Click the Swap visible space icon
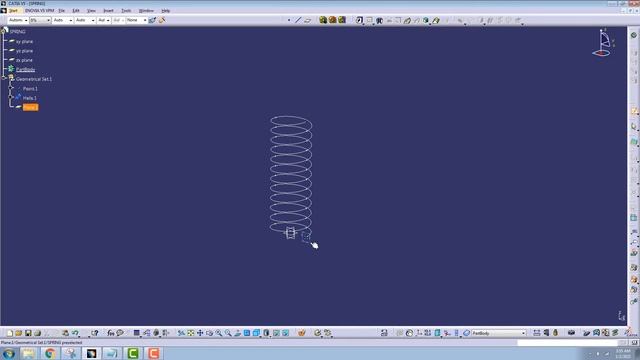640x360 pixels. [x=286, y=333]
